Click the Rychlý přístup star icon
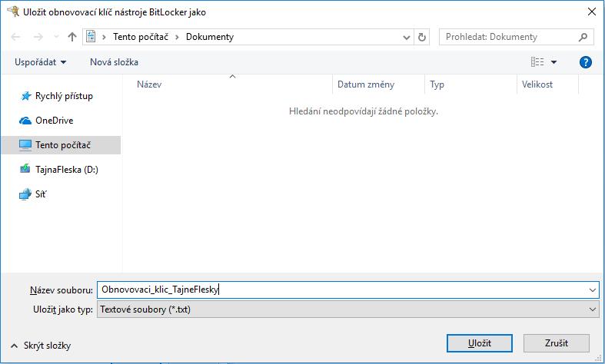Screen dimensions: 605x364 25,96
